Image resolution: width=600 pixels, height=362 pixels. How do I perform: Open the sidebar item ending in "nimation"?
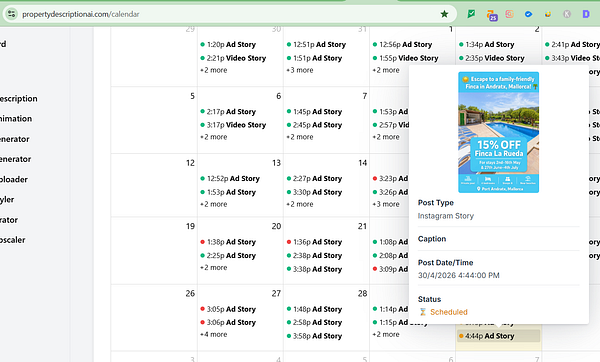16,119
